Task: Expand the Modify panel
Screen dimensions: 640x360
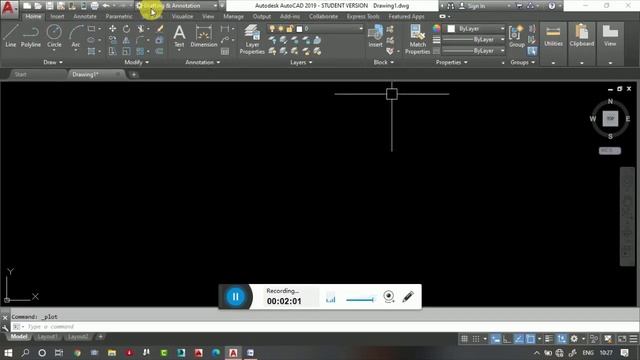Action: 136,62
